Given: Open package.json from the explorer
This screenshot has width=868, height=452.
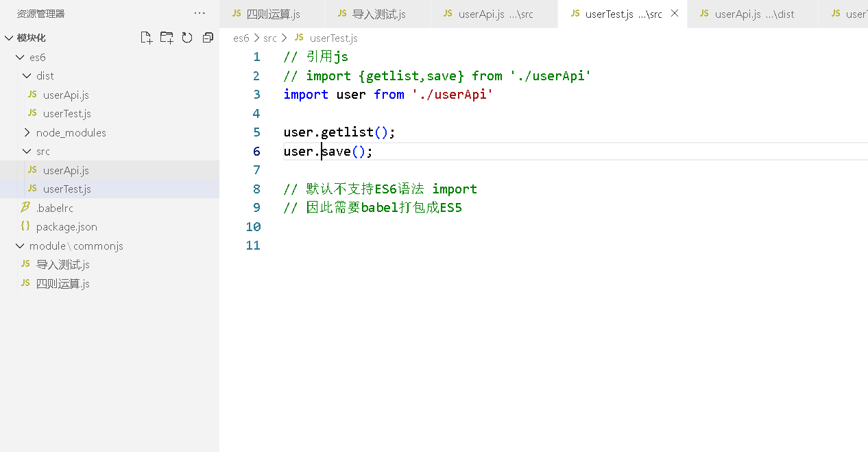Looking at the screenshot, I should click(x=67, y=226).
